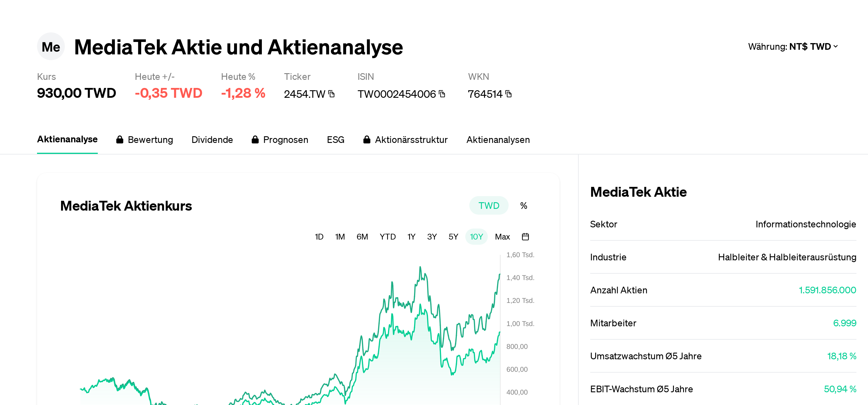Open the ESG tab

tap(336, 140)
